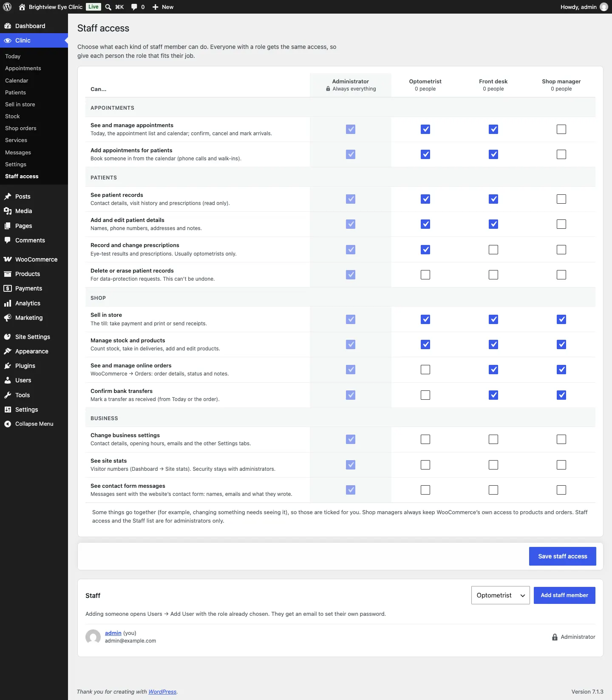The width and height of the screenshot is (612, 700).
Task: Click the Analytics bar chart icon
Action: [x=8, y=303]
